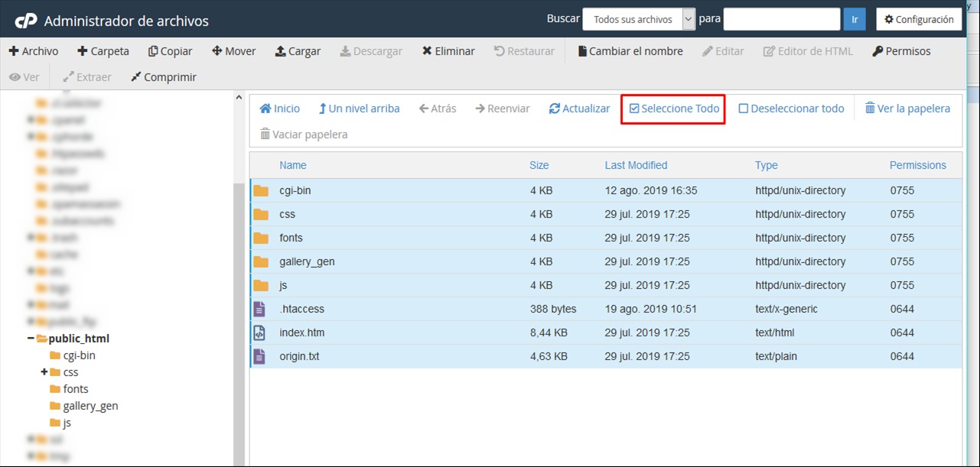Expand the css folder in tree
The image size is (980, 467).
[44, 372]
